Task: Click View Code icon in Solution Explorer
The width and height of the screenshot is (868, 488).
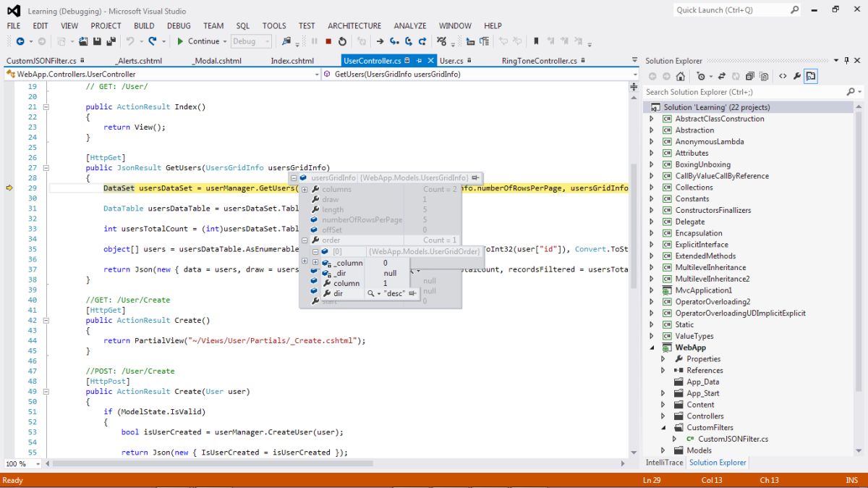Action: pos(783,76)
